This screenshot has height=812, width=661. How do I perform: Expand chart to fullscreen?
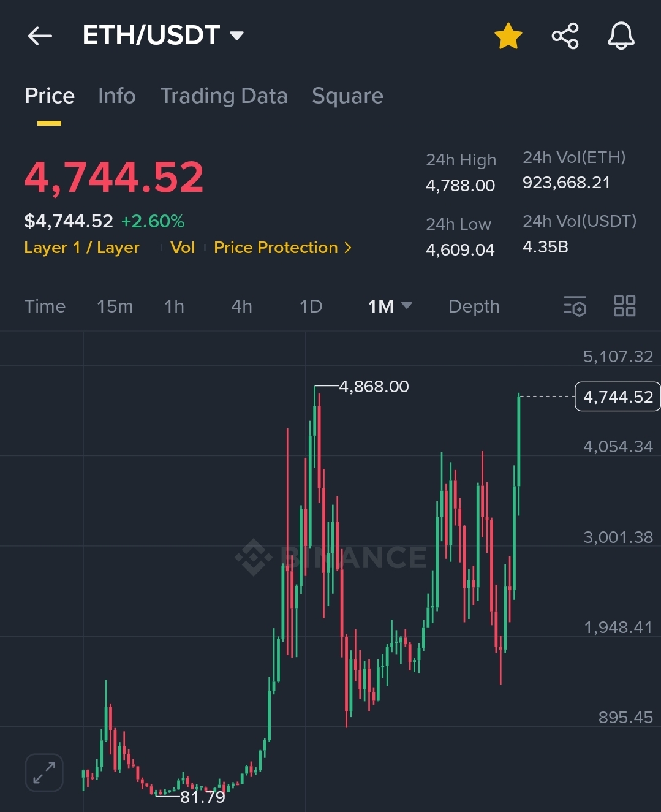(x=44, y=772)
